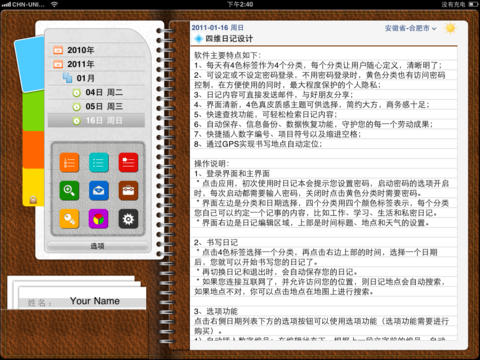This screenshot has height=360, width=480.
Task: Expand the 2010年 year entry
Action: coord(96,50)
